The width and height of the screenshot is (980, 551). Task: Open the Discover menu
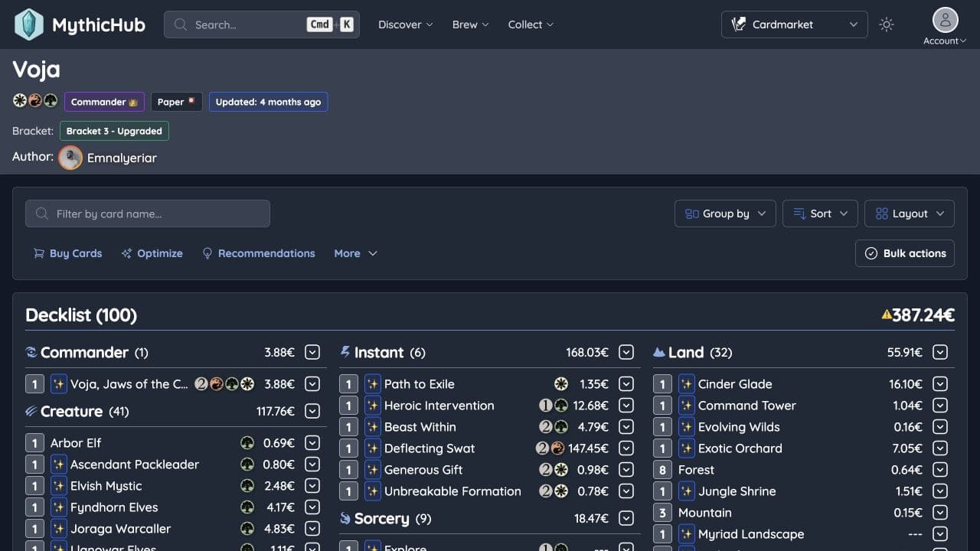click(x=406, y=24)
